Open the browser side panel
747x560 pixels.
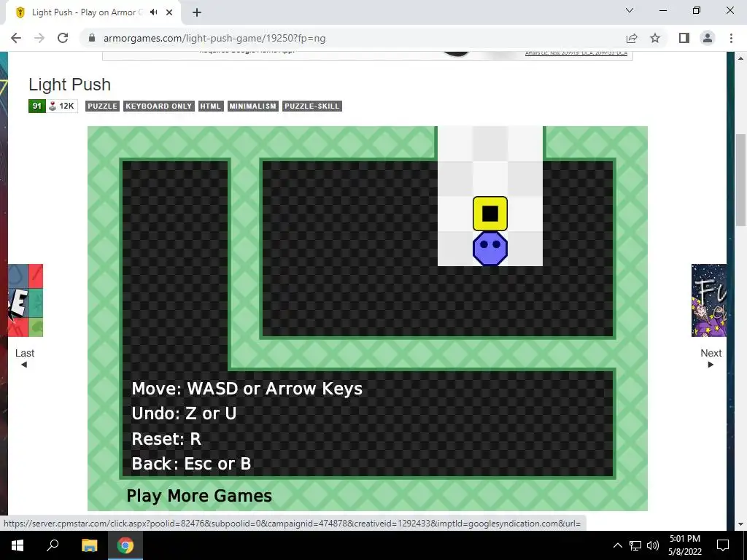coord(684,38)
